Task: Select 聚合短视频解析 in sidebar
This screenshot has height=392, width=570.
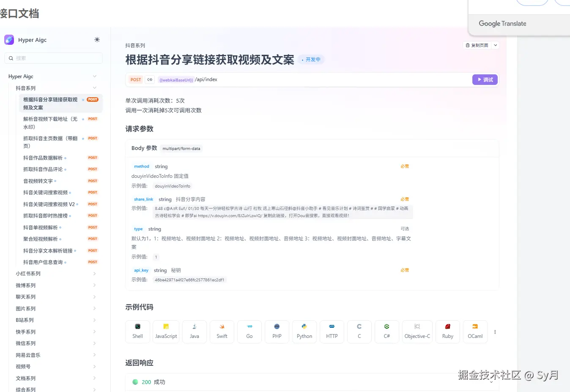Action: (x=60, y=239)
